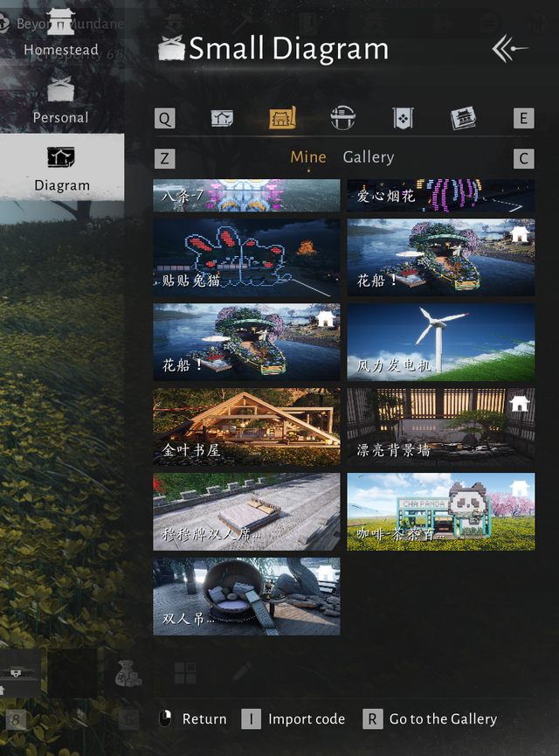The image size is (559, 756).
Task: Click the building thumbnail slot at bottom left
Action: 20,673
